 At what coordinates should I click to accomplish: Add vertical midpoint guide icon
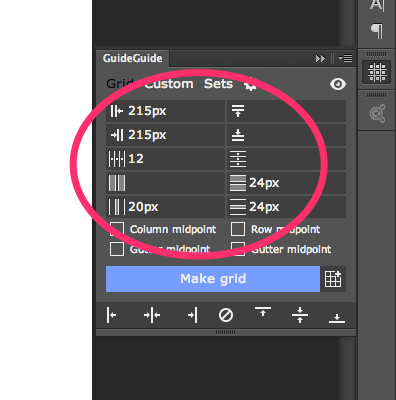pos(152,315)
